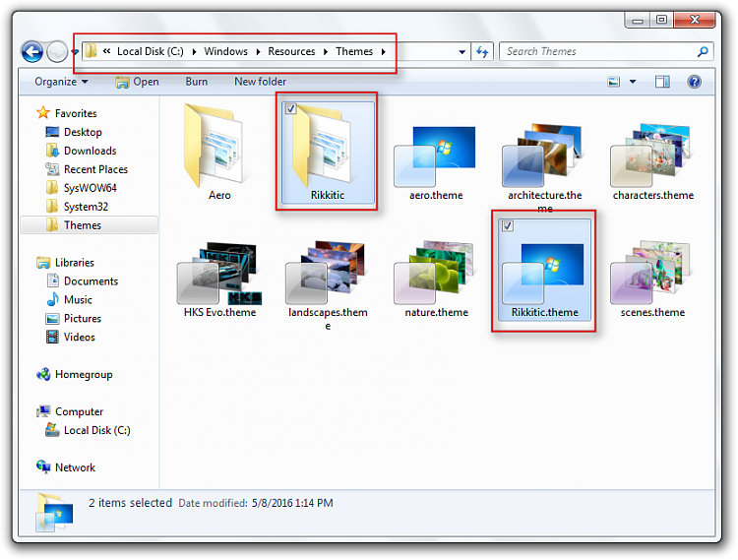Refresh the folder with the refresh icon
The height and width of the screenshot is (560, 738).
482,52
